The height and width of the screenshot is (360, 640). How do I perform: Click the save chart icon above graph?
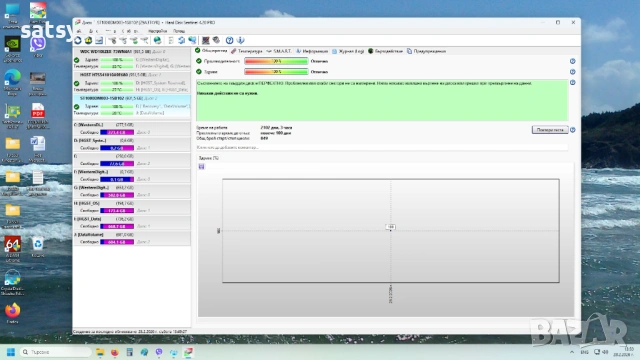(202, 167)
